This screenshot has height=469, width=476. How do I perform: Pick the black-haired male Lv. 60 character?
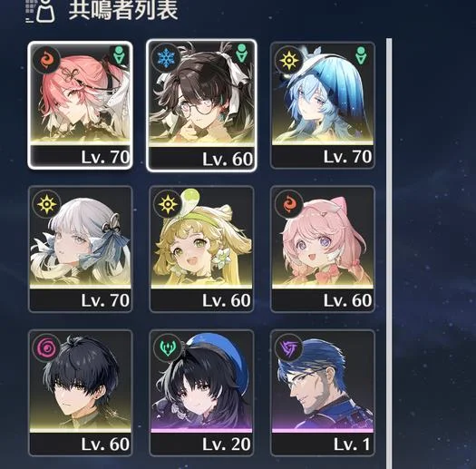point(80,393)
